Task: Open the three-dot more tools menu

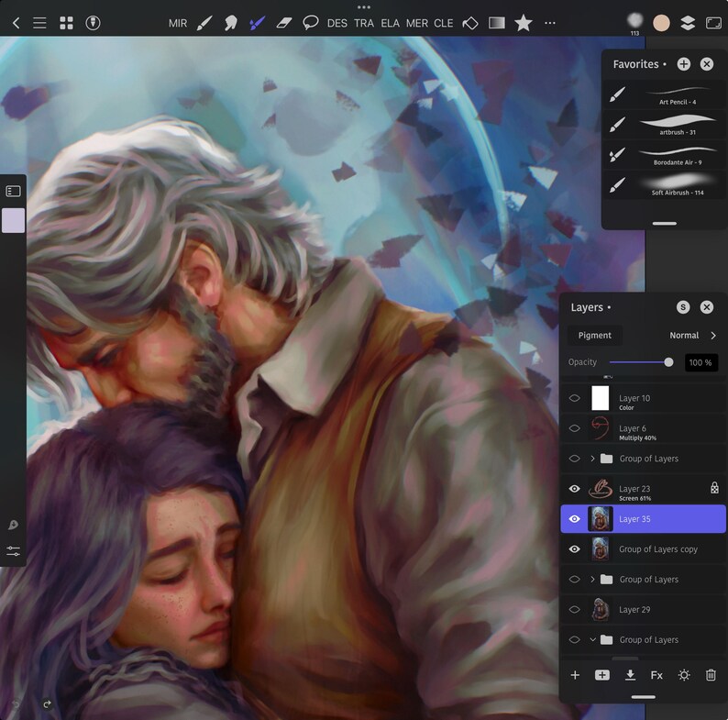Action: (550, 23)
